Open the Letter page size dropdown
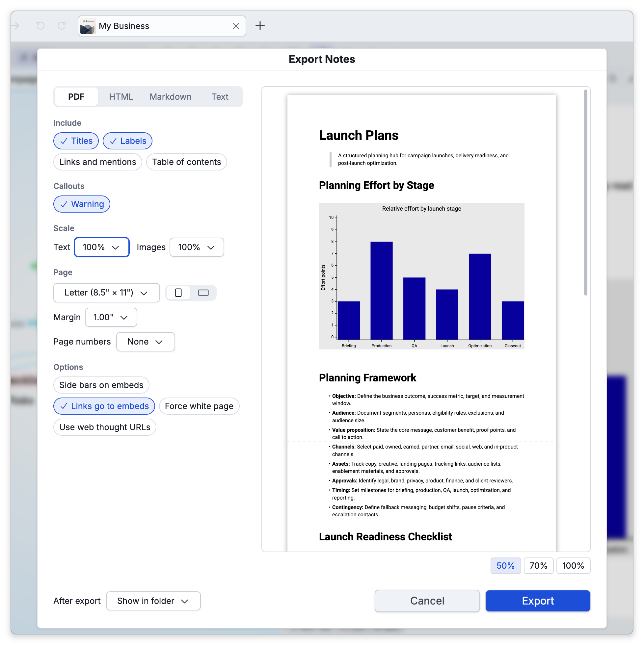 [107, 293]
